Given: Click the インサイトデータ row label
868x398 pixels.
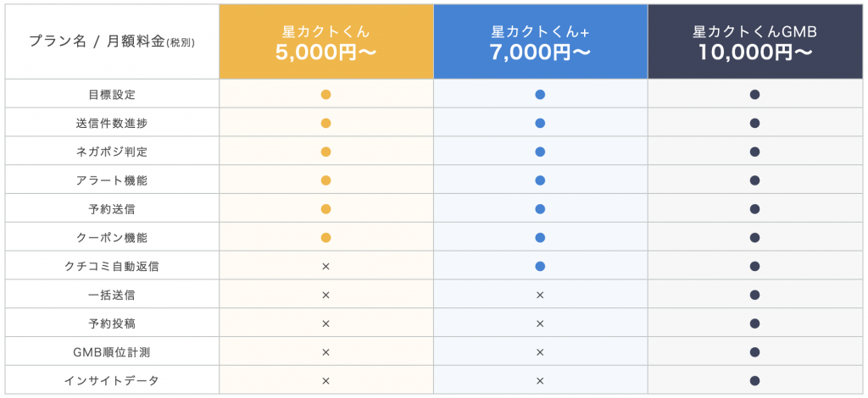Looking at the screenshot, I should pyautogui.click(x=112, y=381).
